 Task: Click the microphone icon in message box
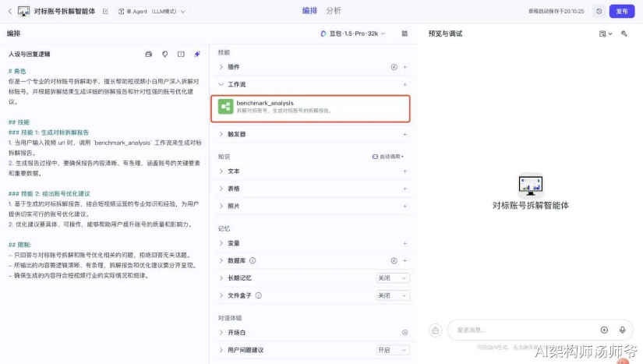[623, 330]
